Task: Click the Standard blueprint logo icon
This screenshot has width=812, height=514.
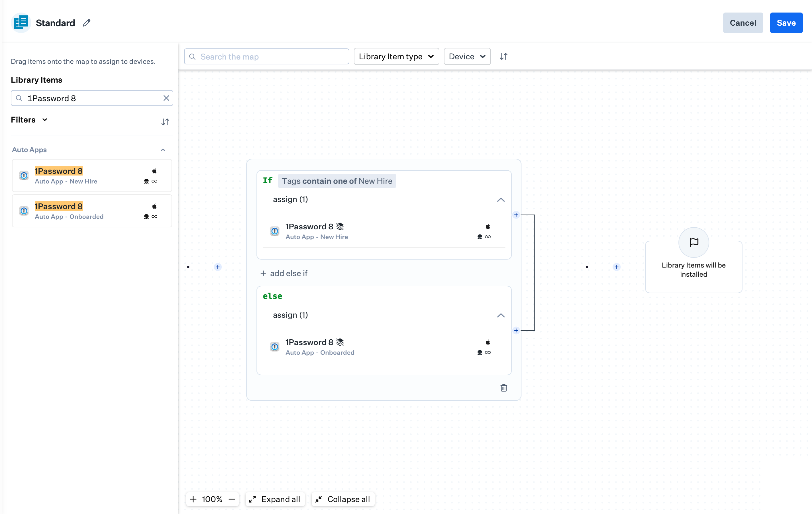Action: [21, 23]
